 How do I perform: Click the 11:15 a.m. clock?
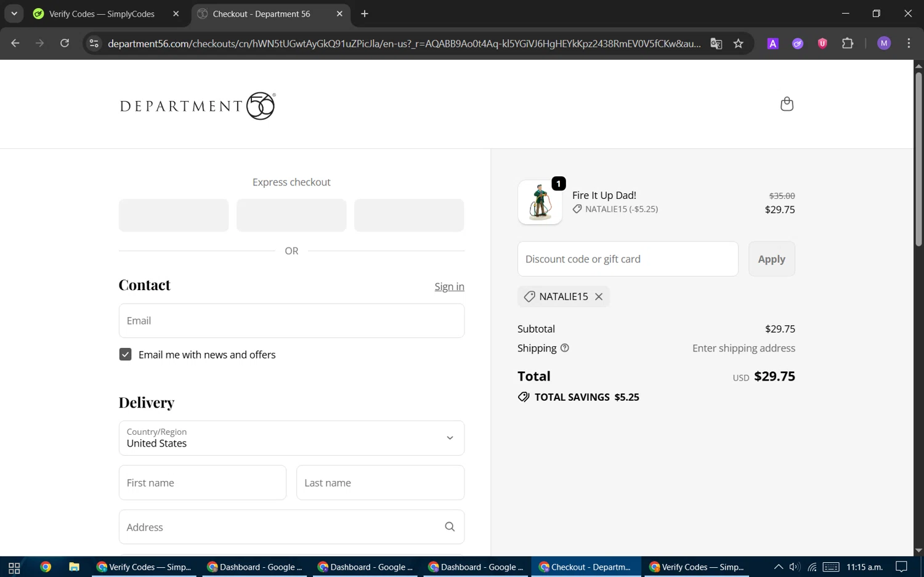pyautogui.click(x=865, y=567)
